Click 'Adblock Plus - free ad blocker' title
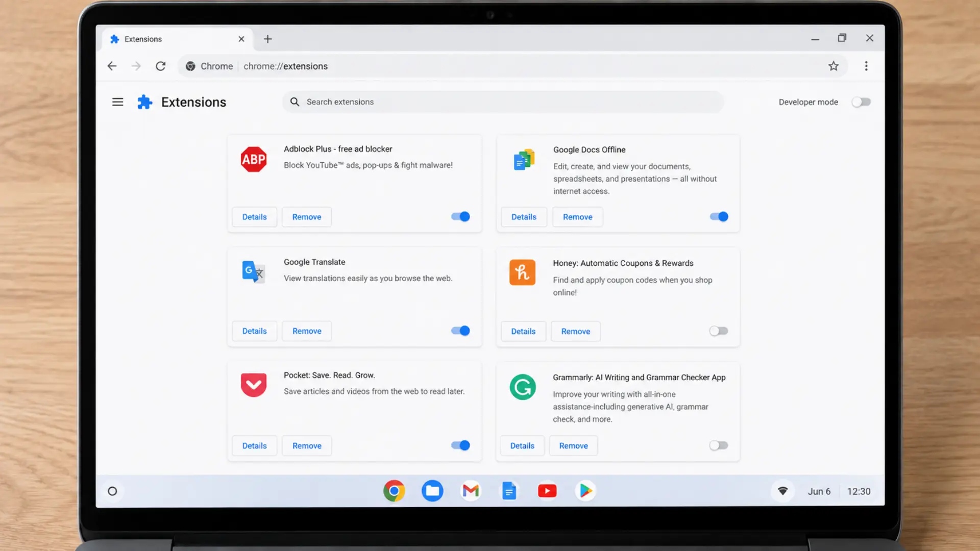The width and height of the screenshot is (980, 551). tap(338, 149)
